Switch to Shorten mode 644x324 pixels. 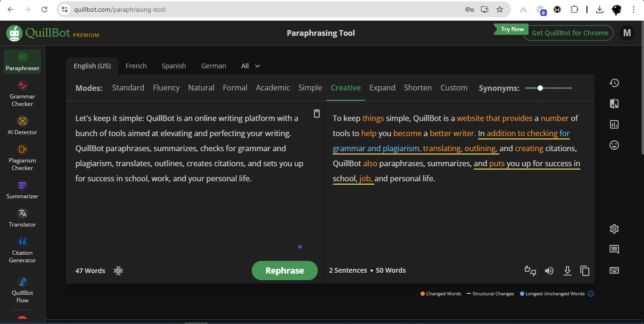click(x=418, y=88)
